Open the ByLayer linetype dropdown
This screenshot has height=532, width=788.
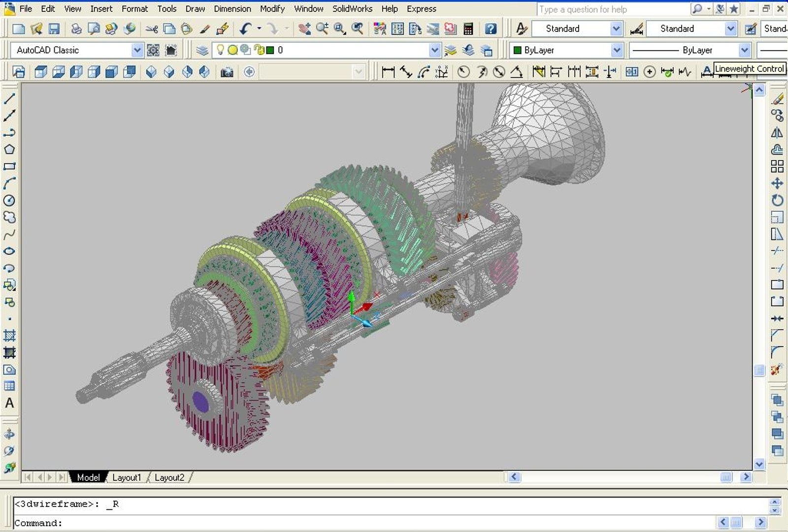[x=744, y=50]
